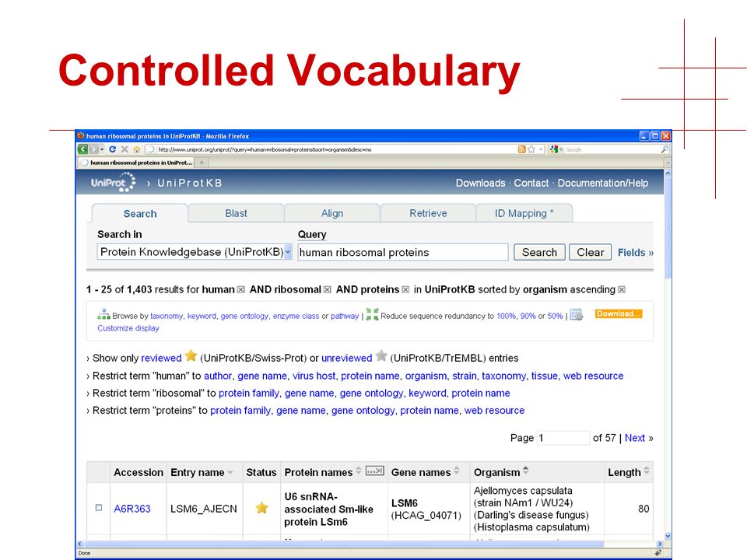Open a new tab with plus button

click(x=202, y=163)
